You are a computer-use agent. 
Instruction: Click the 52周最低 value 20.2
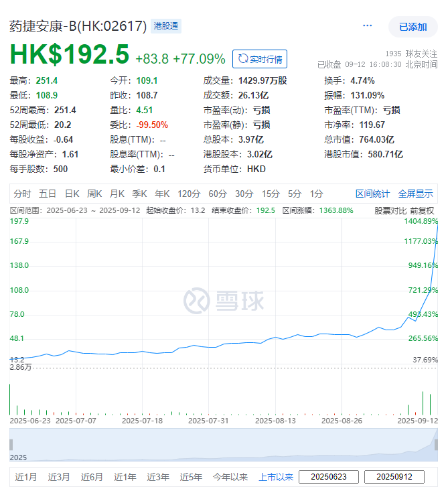[63, 125]
